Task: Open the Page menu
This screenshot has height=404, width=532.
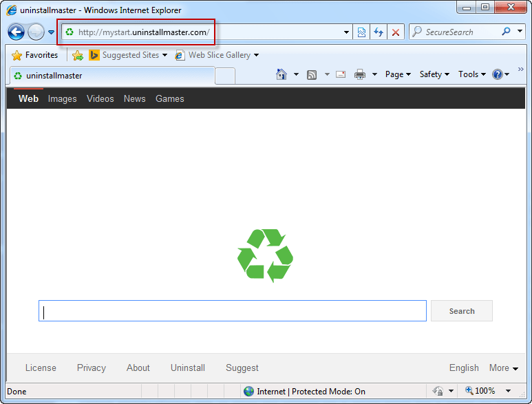Action: click(x=398, y=74)
